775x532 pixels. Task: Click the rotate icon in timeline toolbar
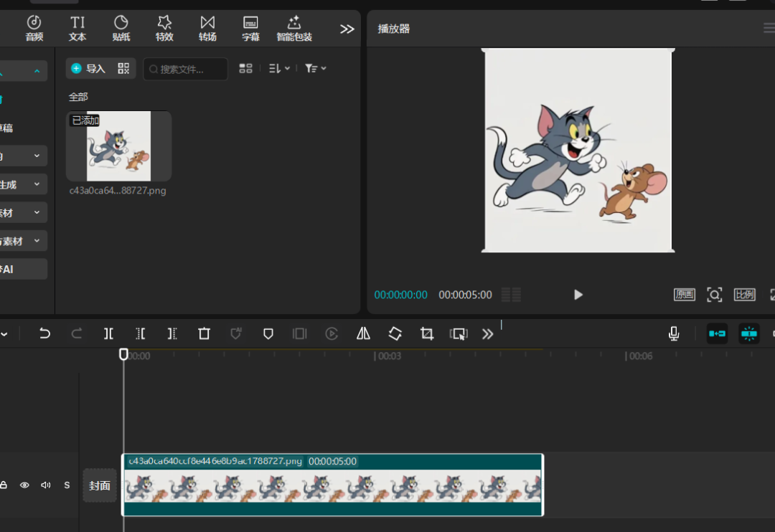coord(395,333)
